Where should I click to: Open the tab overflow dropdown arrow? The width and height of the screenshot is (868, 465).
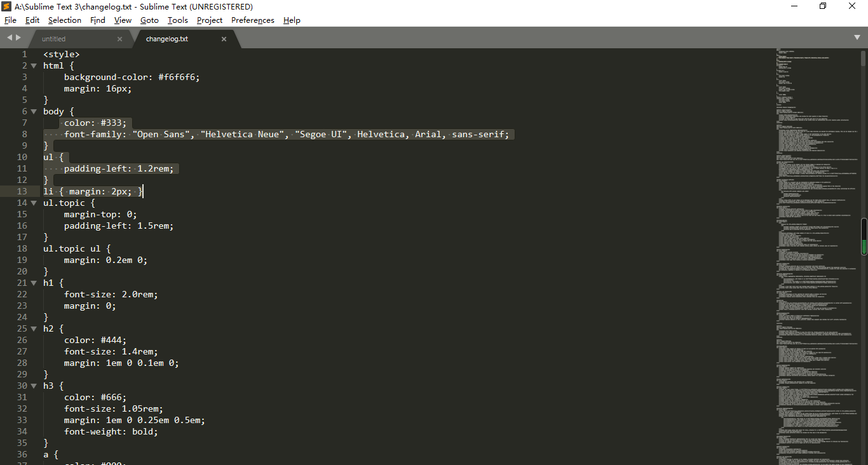(858, 38)
